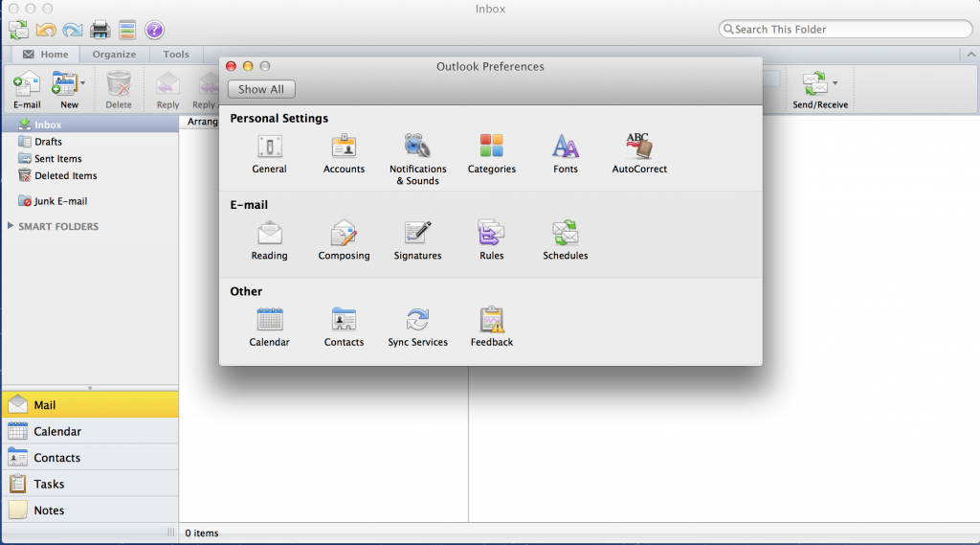Viewport: 980px width, 545px height.
Task: Open Contacts preferences in Other section
Action: [x=344, y=327]
